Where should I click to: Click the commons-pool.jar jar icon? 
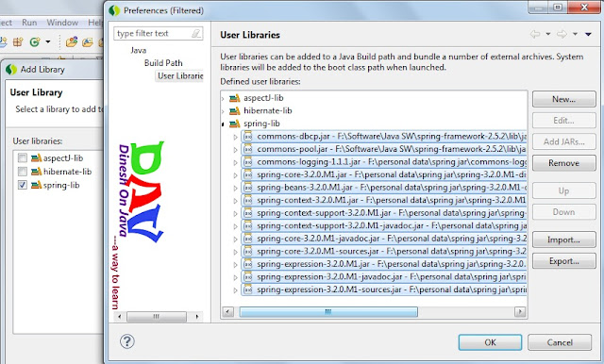coord(247,149)
